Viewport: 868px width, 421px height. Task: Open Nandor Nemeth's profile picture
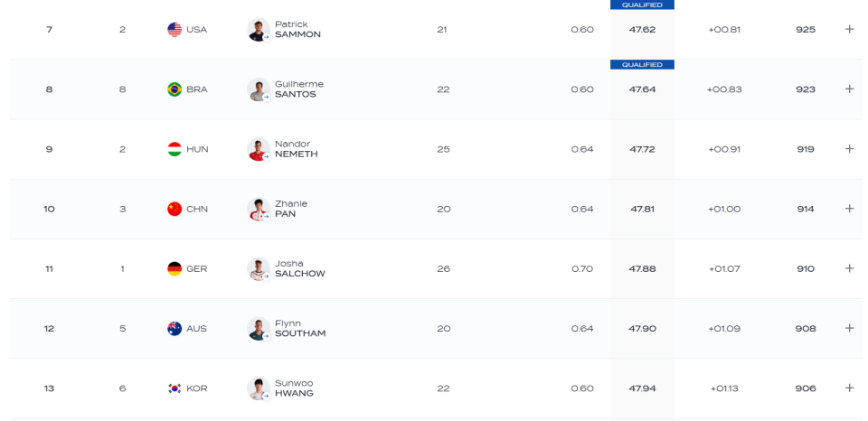pos(259,149)
